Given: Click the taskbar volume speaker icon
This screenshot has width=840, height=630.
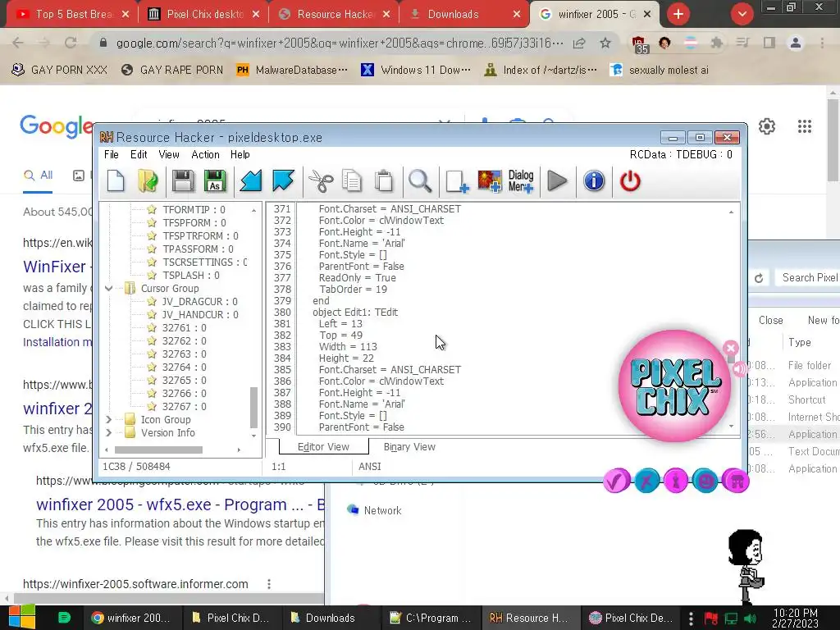Looking at the screenshot, I should pos(750,619).
